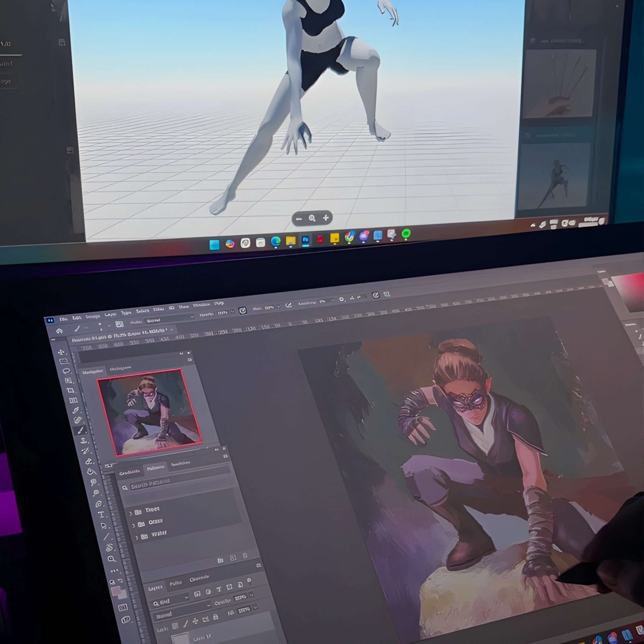Select the Clone Stamp tool
The width and height of the screenshot is (644, 644).
(x=84, y=441)
